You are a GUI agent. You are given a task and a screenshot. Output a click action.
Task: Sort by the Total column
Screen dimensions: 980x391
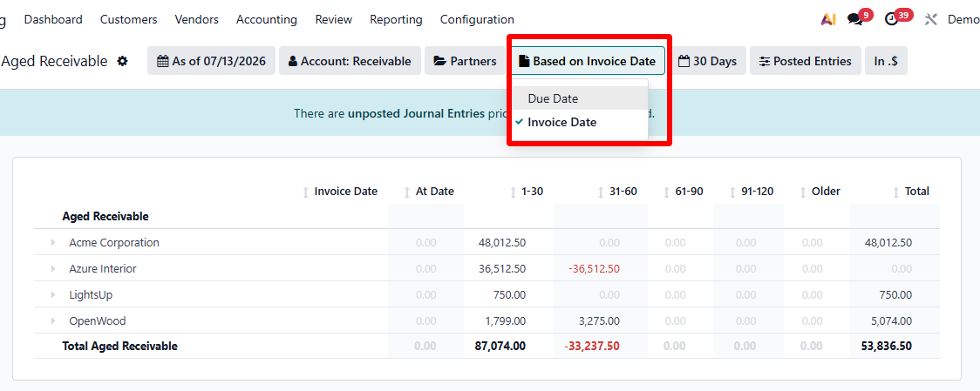[x=896, y=192]
